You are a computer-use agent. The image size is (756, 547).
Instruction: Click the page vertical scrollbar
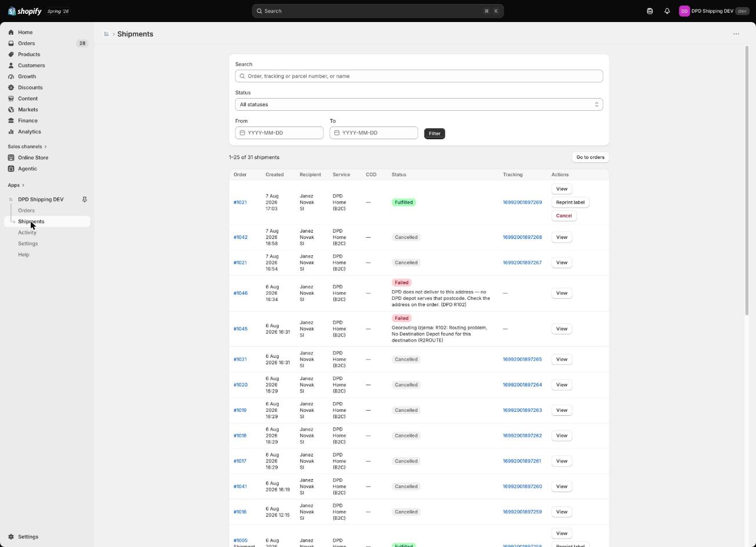(x=747, y=181)
